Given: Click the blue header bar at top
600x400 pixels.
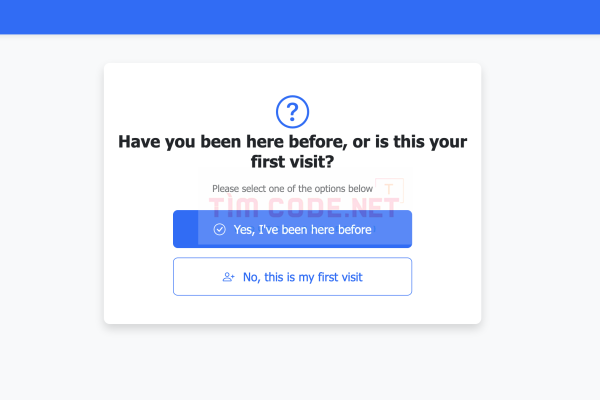Looking at the screenshot, I should coord(300,17).
